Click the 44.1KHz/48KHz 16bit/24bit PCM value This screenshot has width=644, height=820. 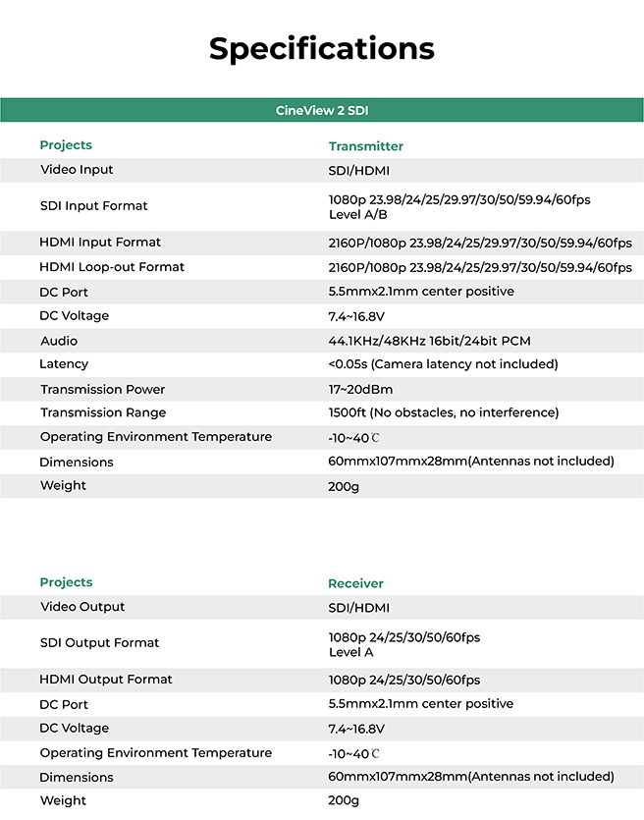(430, 341)
